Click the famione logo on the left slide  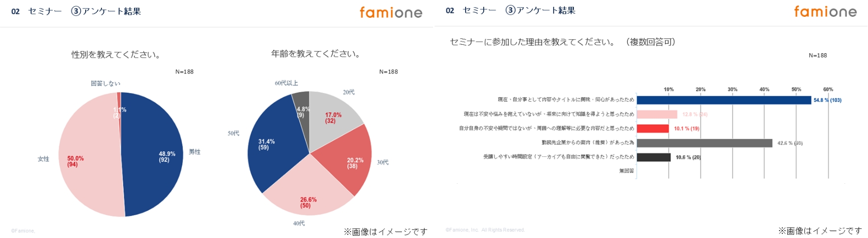point(391,12)
